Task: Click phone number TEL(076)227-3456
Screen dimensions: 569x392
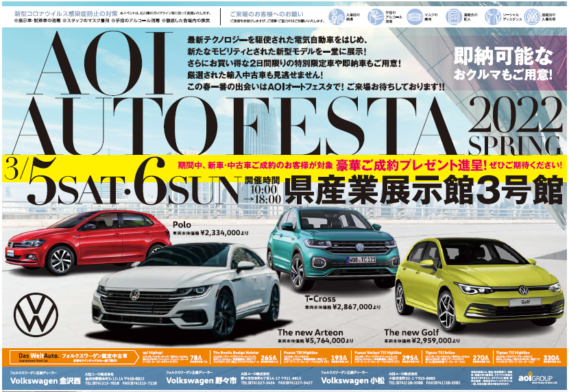Action: 258,382
